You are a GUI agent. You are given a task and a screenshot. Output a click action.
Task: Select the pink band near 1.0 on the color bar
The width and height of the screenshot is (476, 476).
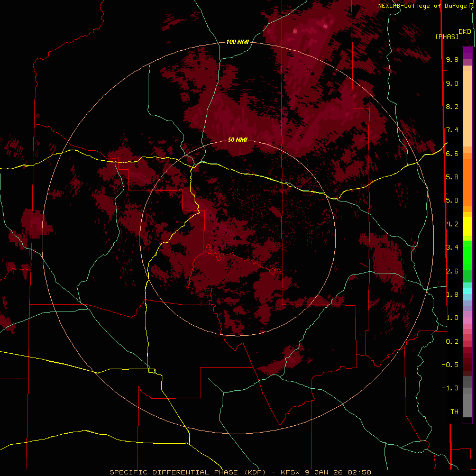(467, 321)
